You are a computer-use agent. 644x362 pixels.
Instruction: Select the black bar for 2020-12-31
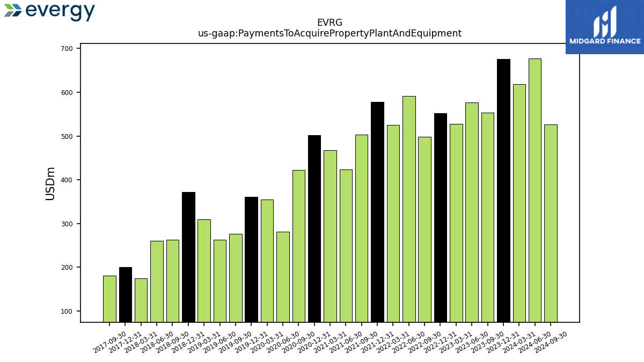[x=314, y=228]
